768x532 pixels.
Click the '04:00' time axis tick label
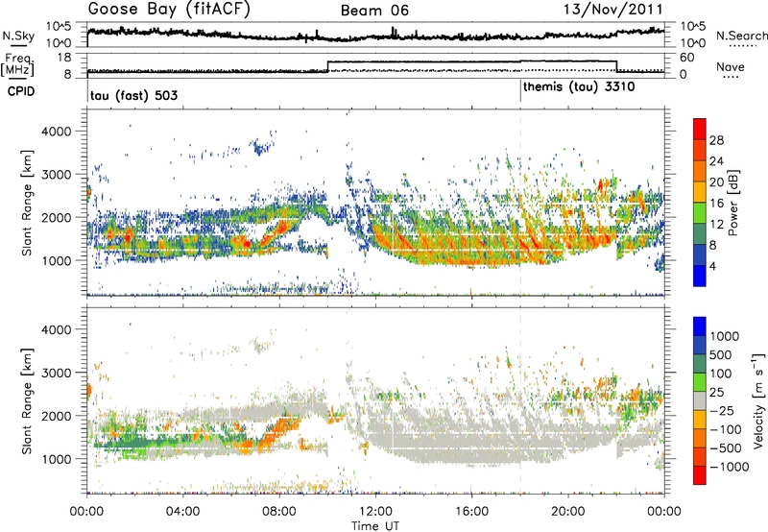183,512
